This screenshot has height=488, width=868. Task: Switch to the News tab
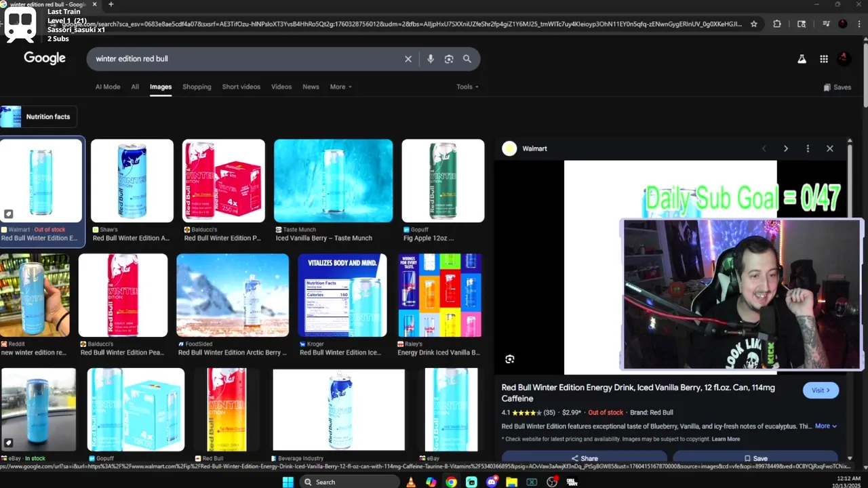point(311,87)
